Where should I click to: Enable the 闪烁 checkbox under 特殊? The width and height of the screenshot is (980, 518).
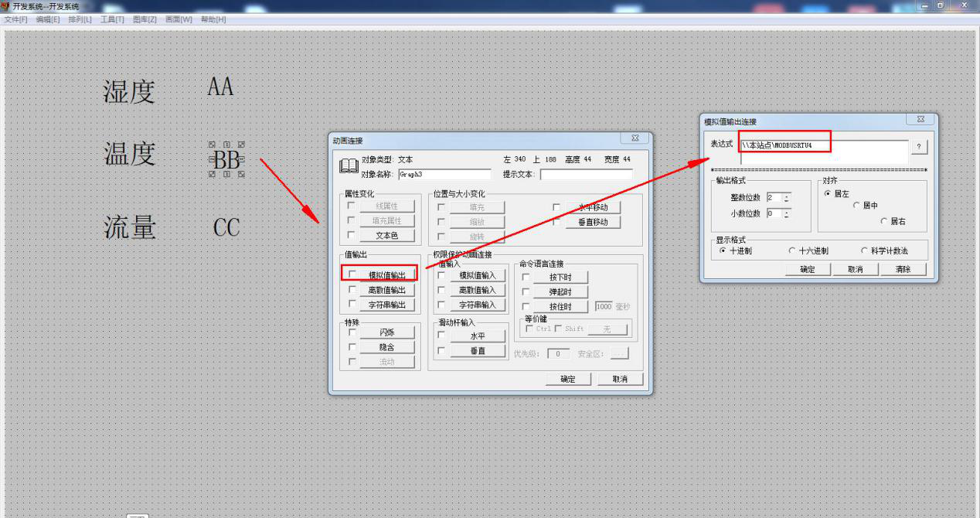pos(352,332)
